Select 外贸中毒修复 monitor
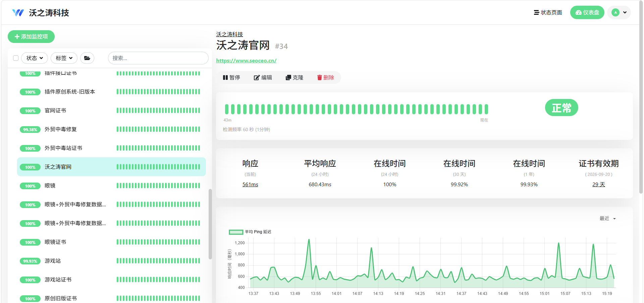 pos(111,129)
